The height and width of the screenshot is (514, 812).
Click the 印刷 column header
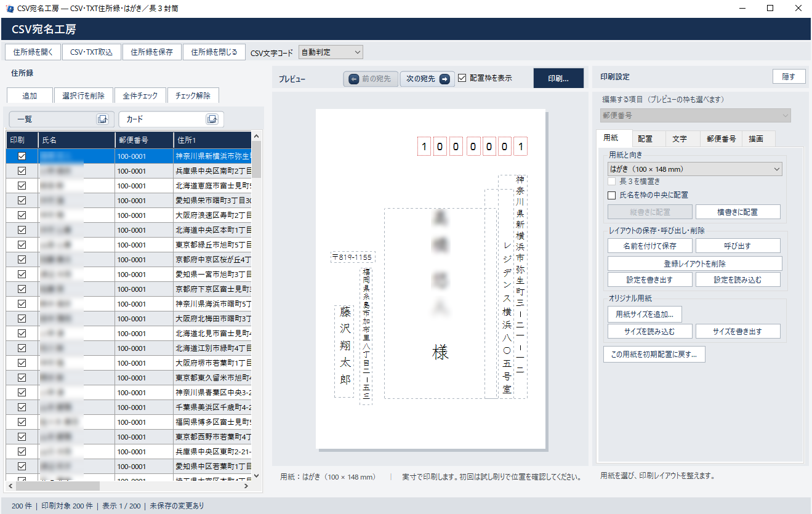[x=22, y=140]
